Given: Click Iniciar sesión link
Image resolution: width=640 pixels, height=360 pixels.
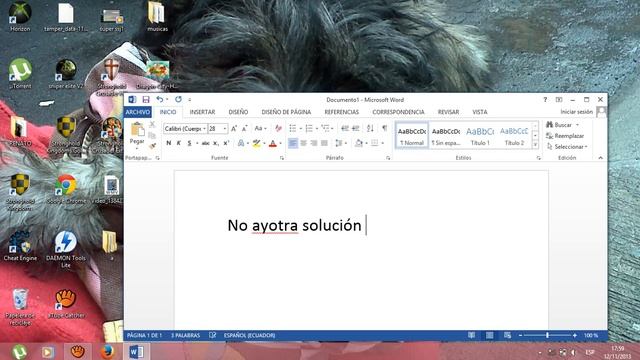Looking at the screenshot, I should [576, 112].
